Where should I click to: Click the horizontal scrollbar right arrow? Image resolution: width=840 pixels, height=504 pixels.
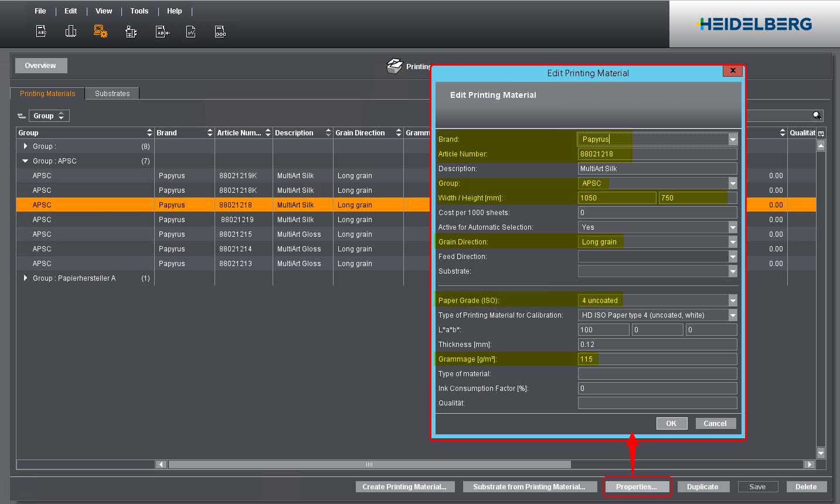pos(810,464)
